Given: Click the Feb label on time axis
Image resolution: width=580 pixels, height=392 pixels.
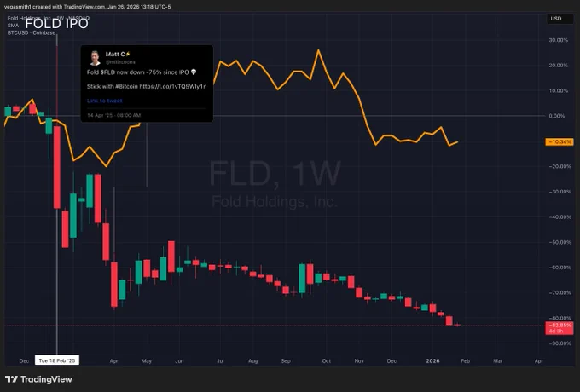Looking at the screenshot, I should pyautogui.click(x=466, y=360).
